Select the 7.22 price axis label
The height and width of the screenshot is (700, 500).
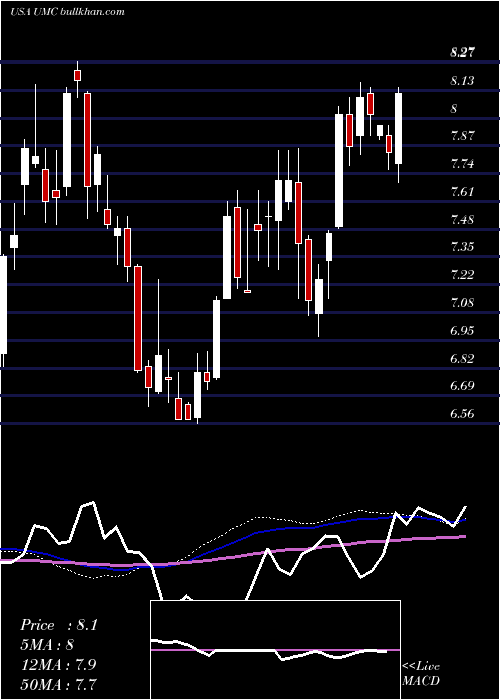462,275
